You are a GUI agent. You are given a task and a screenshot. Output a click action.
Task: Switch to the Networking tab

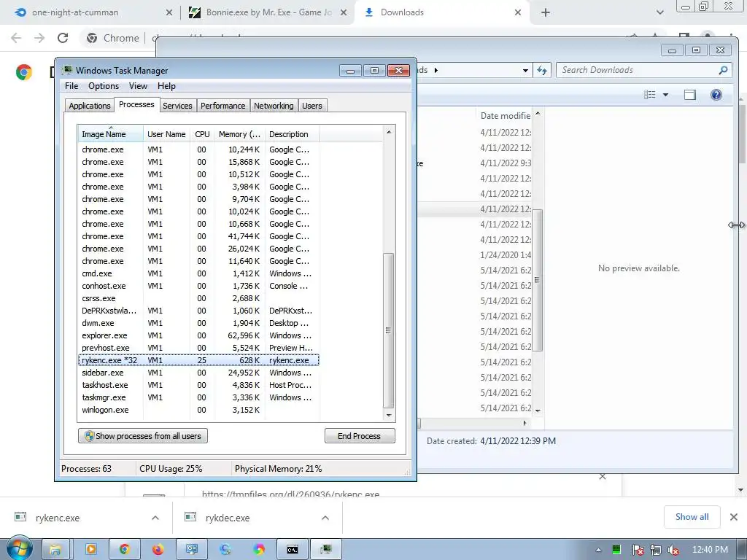274,106
